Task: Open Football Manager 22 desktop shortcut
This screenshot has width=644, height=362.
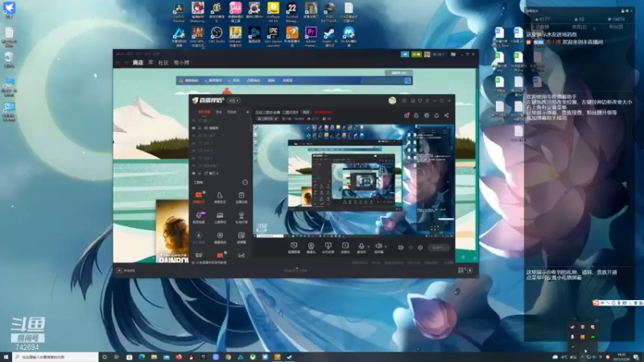Action: click(291, 12)
